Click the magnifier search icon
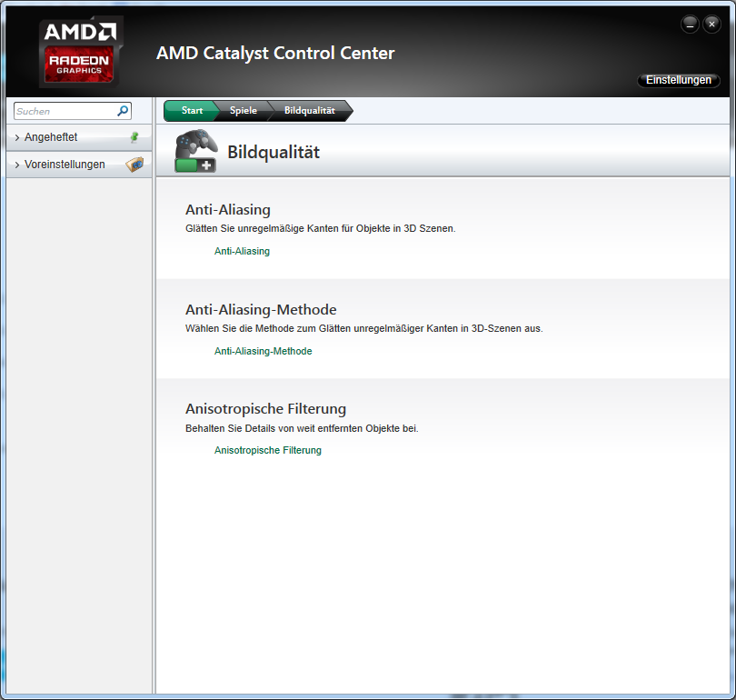Screen dimensions: 736x700 click(123, 111)
